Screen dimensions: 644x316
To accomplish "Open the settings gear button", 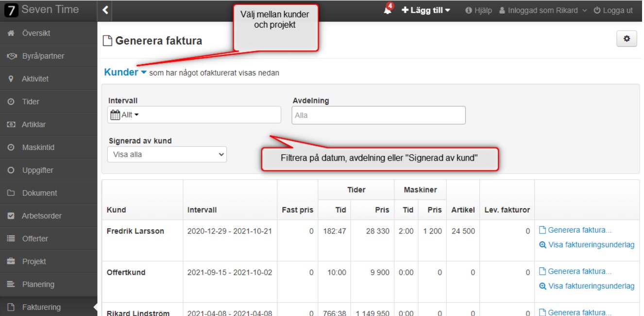I will [626, 39].
